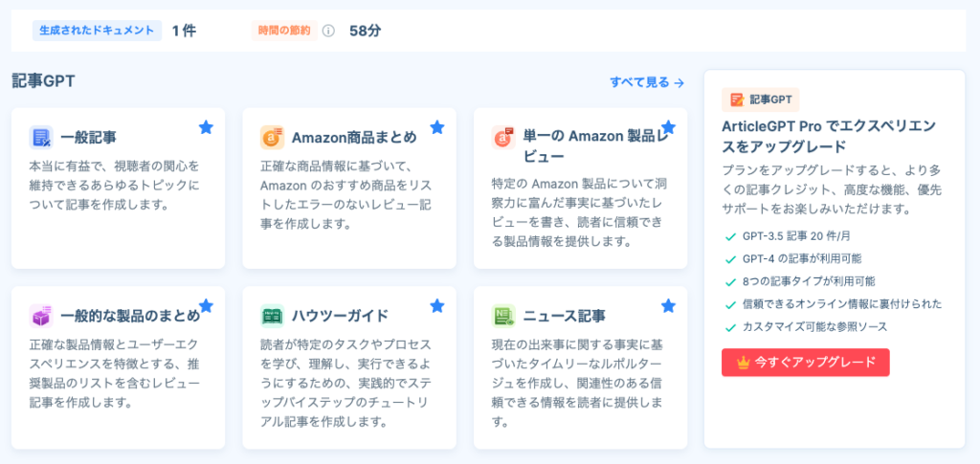Open the ニュース記事 card title
Screen dimensions: 980x464
(x=564, y=316)
